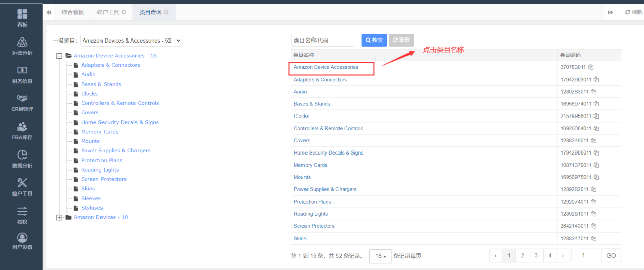Viewport: 644px width, 270px height.
Task: Select Sleeves in the category tree
Action: coord(91,199)
